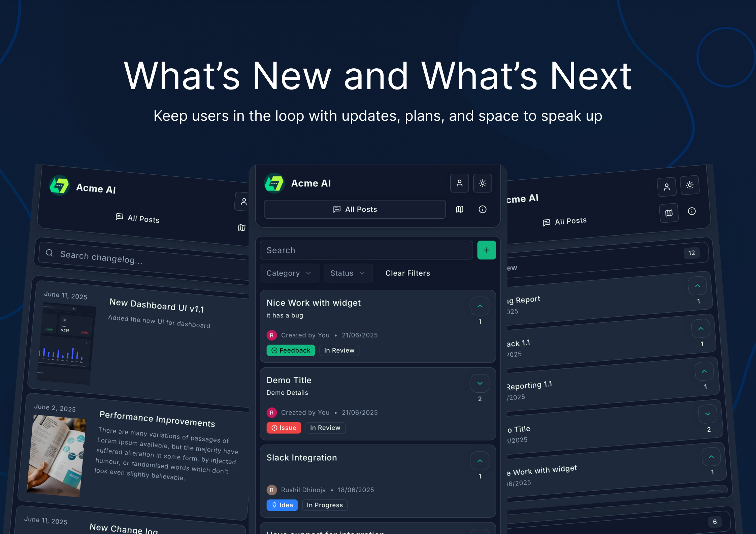Image resolution: width=756 pixels, height=534 pixels.
Task: Toggle light mode sun icon in center panel
Action: click(x=482, y=183)
